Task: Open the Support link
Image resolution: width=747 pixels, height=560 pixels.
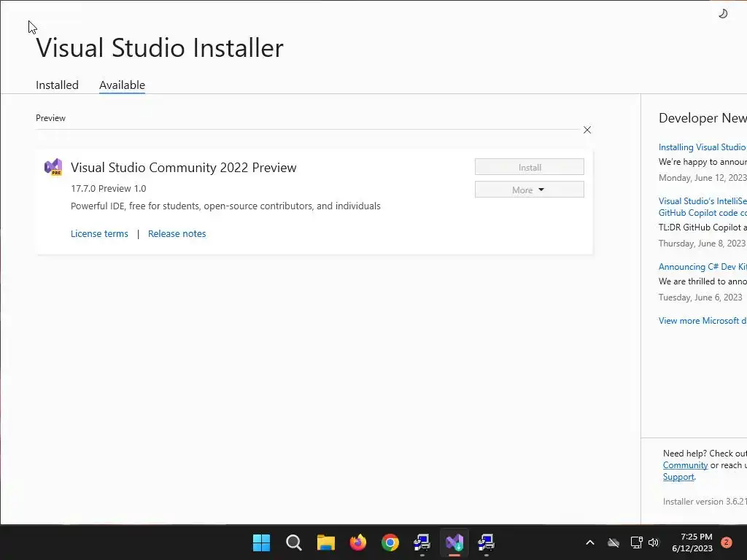Action: pyautogui.click(x=678, y=477)
